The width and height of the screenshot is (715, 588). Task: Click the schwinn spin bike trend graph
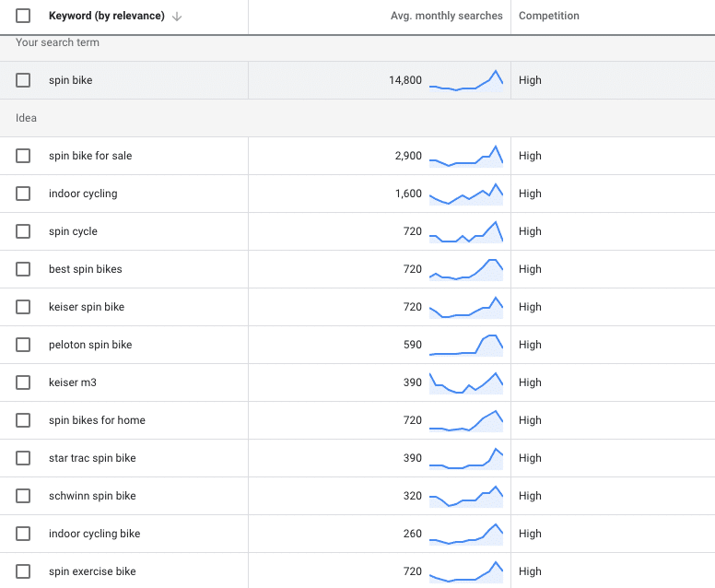[466, 496]
